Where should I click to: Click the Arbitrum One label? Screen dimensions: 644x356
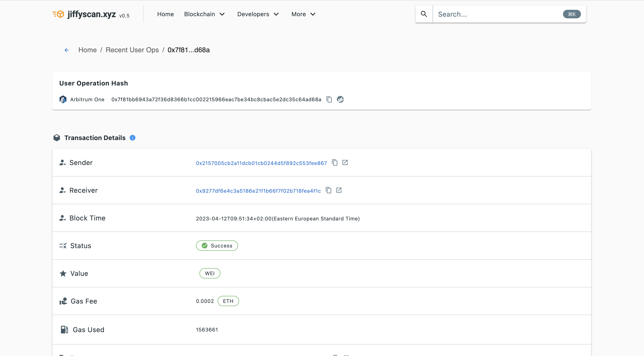(x=87, y=100)
